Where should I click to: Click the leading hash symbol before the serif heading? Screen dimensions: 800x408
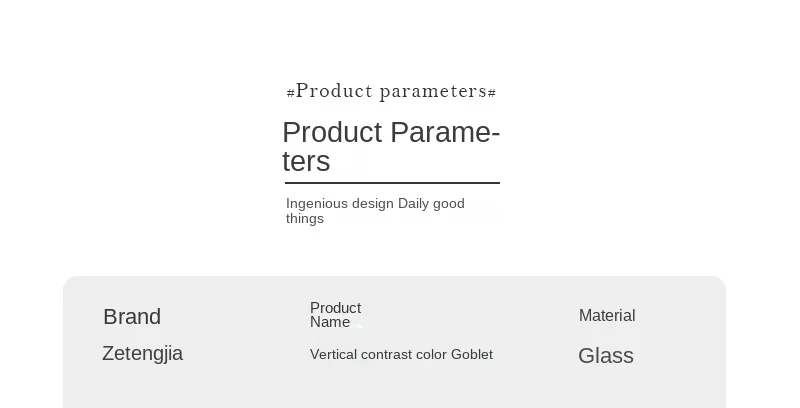pos(290,93)
